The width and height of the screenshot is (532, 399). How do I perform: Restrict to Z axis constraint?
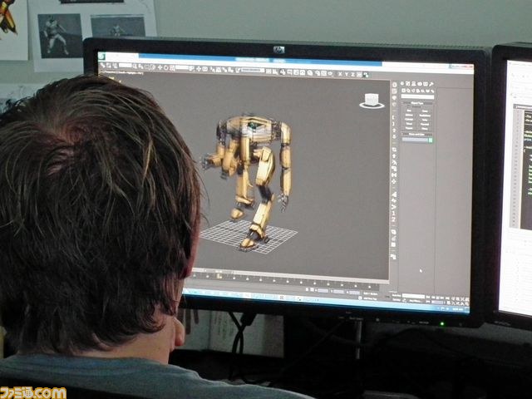[352, 74]
